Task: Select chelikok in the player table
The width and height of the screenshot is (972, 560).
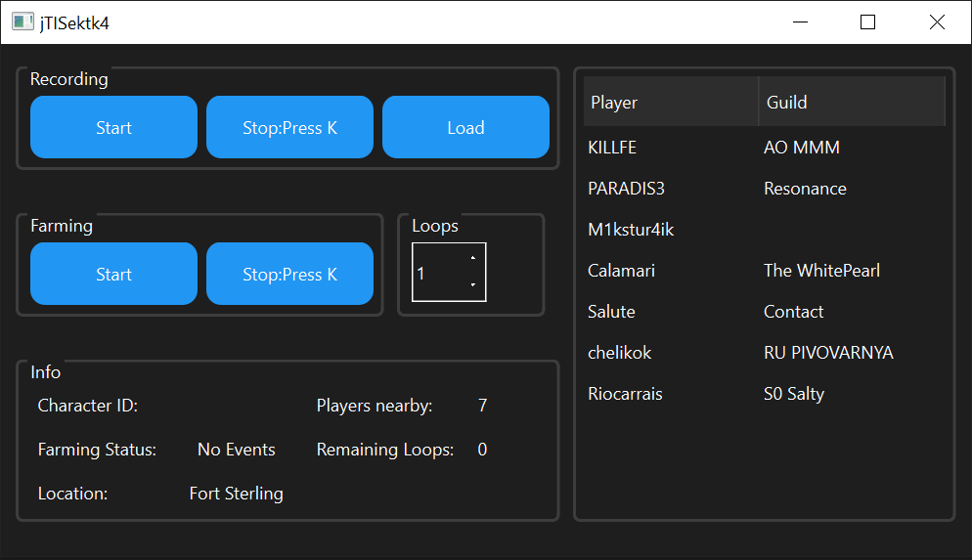Action: 619,353
